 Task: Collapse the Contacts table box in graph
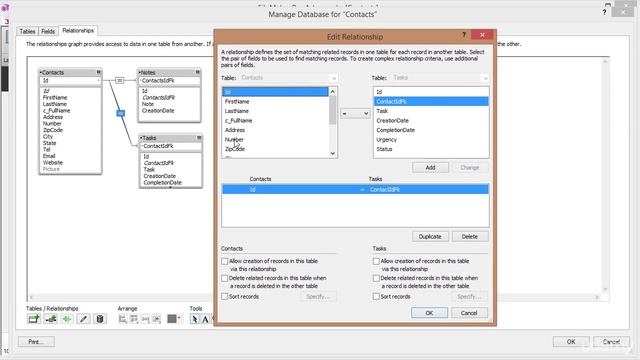[x=98, y=72]
